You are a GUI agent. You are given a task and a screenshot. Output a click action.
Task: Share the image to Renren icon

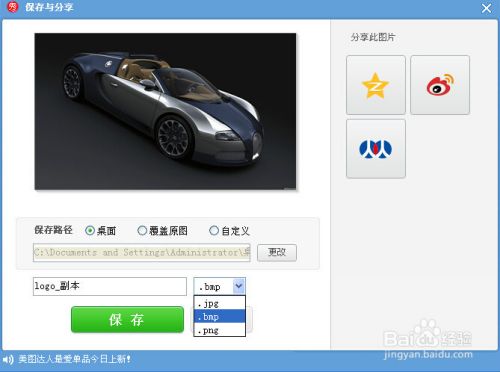click(376, 149)
